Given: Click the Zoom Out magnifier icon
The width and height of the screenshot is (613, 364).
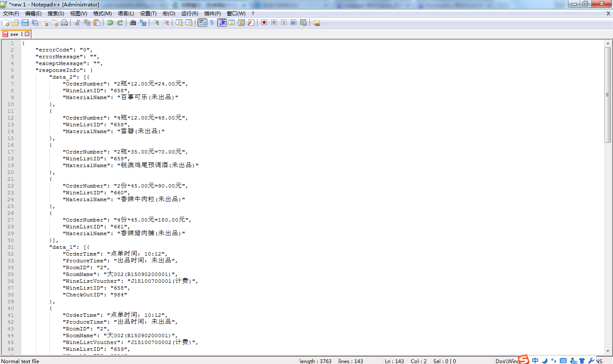Looking at the screenshot, I should tap(166, 23).
